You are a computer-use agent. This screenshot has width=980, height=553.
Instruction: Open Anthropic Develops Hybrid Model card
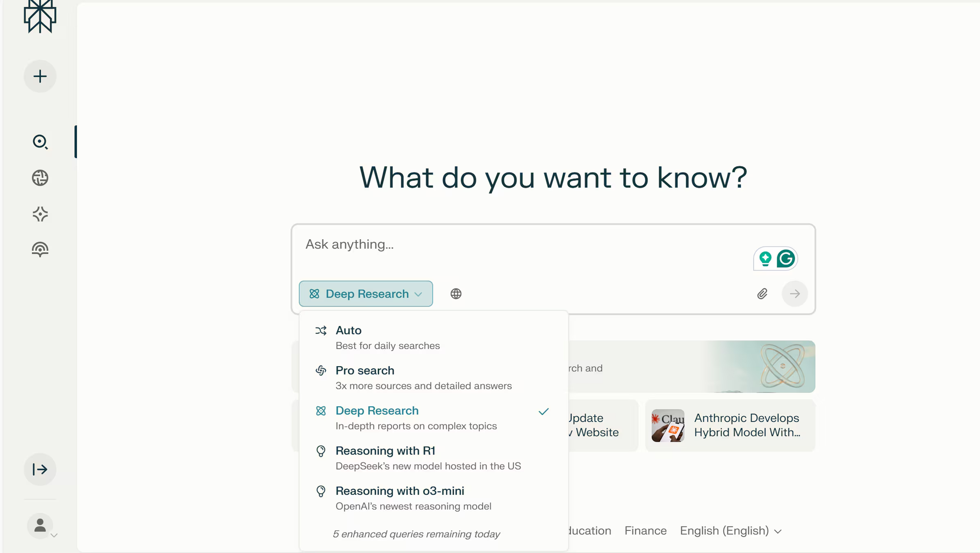coord(730,426)
